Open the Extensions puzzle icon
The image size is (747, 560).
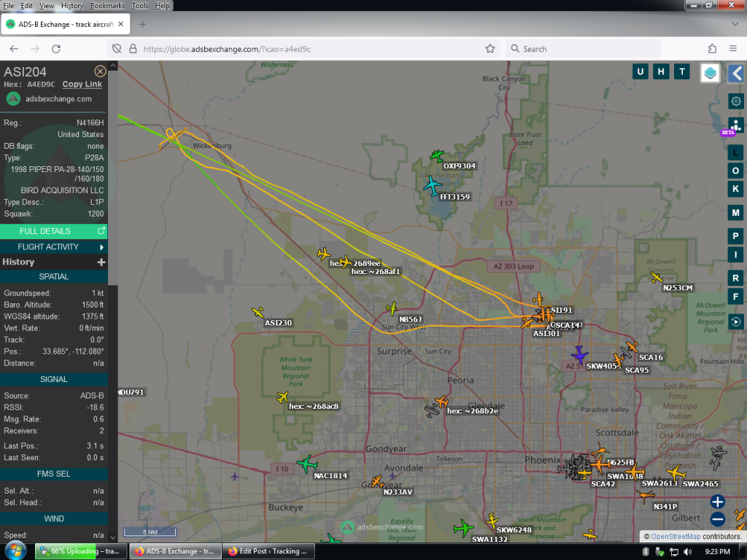[x=712, y=49]
